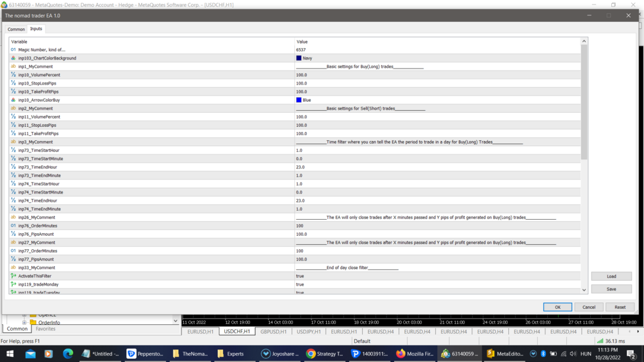The image size is (644, 362).
Task: Open clock showing 11:13 PM
Action: point(608,354)
